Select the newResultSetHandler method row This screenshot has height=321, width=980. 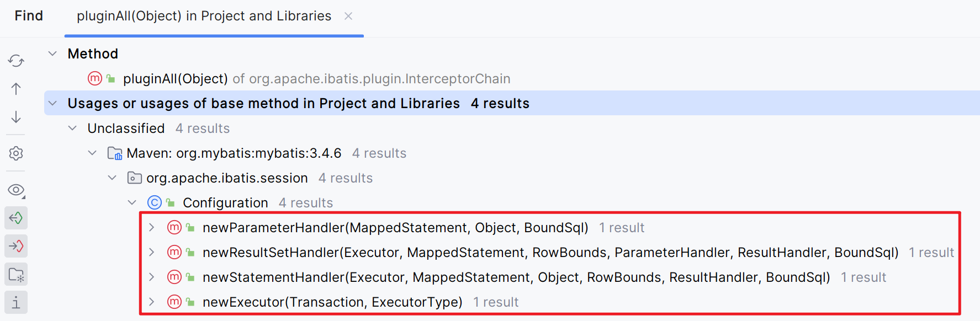tap(550, 253)
